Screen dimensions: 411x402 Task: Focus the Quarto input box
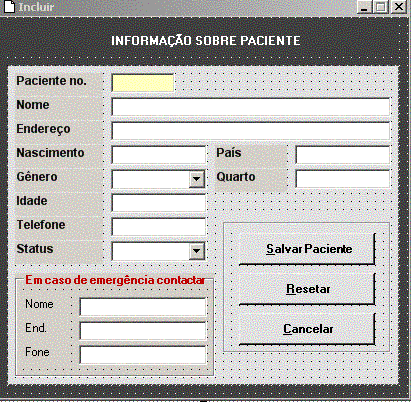[343, 179]
